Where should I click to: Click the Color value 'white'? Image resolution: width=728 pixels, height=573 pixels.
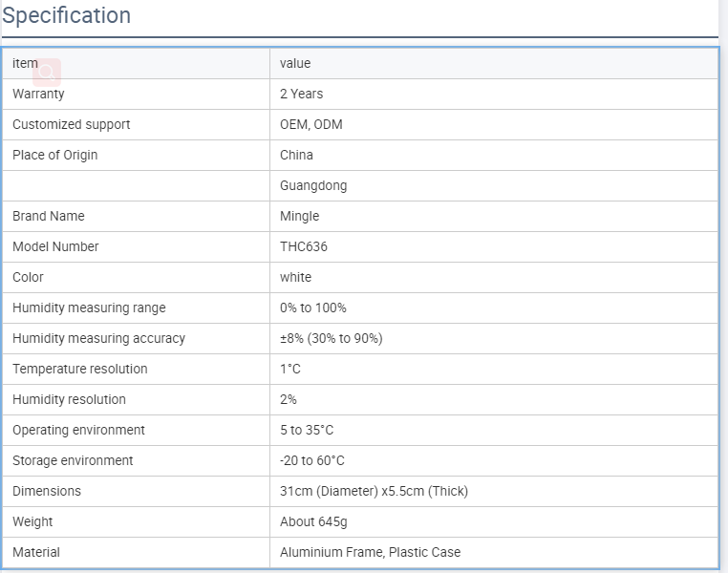click(296, 277)
